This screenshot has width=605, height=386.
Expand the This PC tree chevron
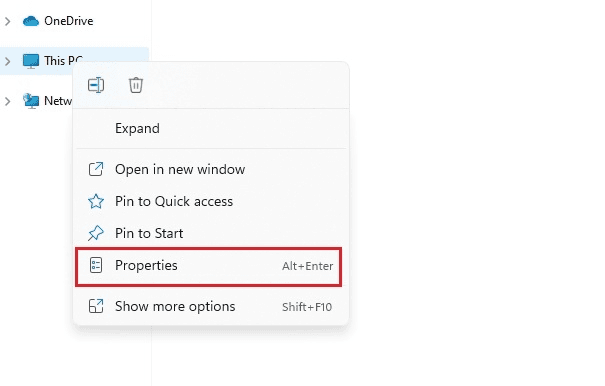[7, 61]
